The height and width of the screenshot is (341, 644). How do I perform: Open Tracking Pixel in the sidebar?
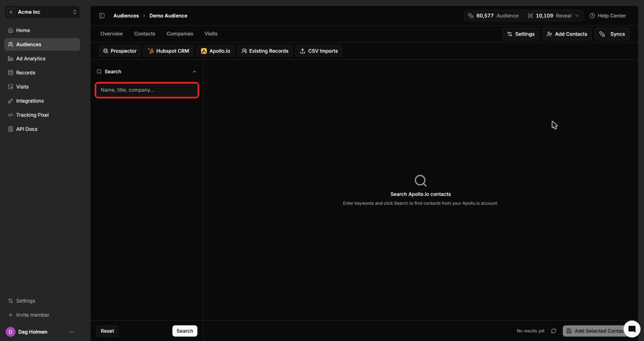(x=42, y=115)
